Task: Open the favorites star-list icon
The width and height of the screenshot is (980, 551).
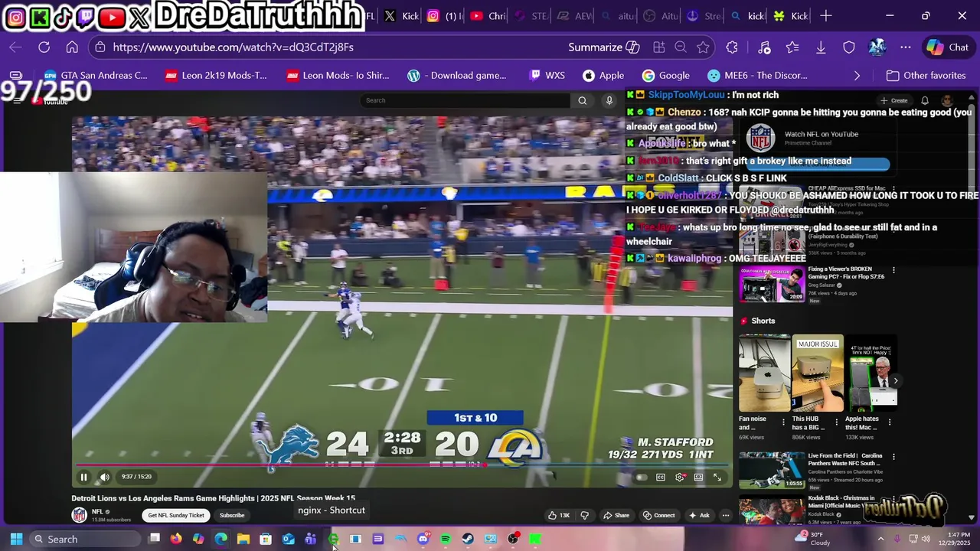Action: click(792, 47)
